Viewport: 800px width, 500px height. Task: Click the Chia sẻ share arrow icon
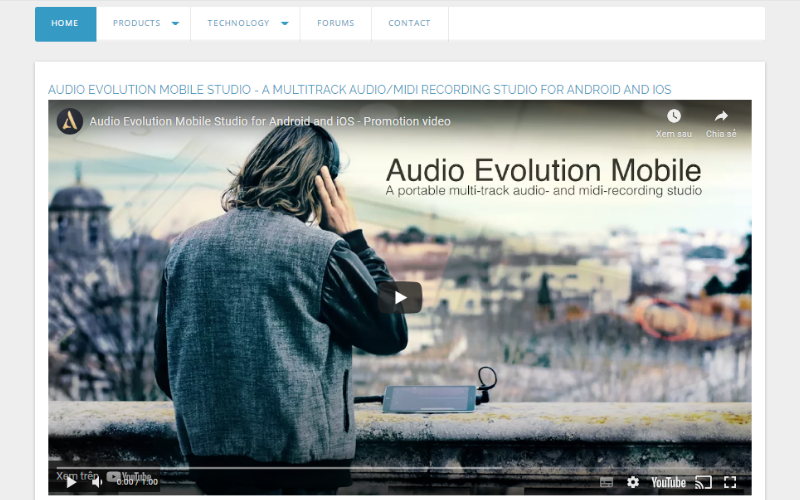pyautogui.click(x=721, y=116)
